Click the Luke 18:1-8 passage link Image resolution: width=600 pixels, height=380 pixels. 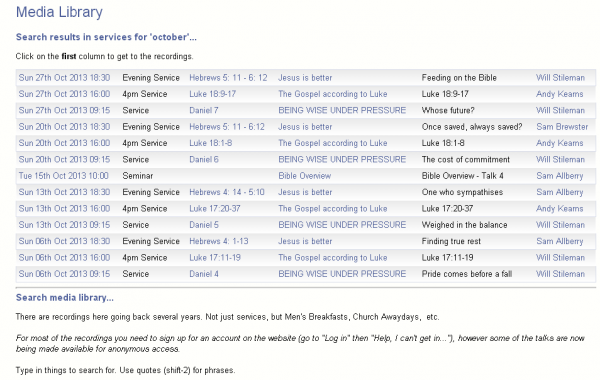[210, 143]
